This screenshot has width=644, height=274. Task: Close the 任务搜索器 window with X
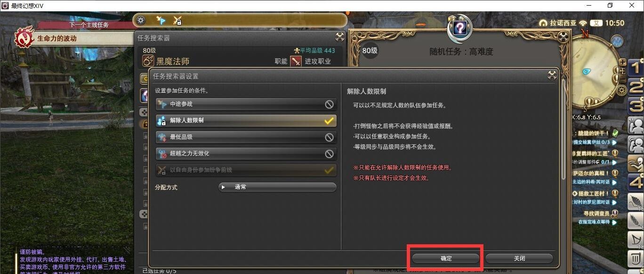click(339, 37)
